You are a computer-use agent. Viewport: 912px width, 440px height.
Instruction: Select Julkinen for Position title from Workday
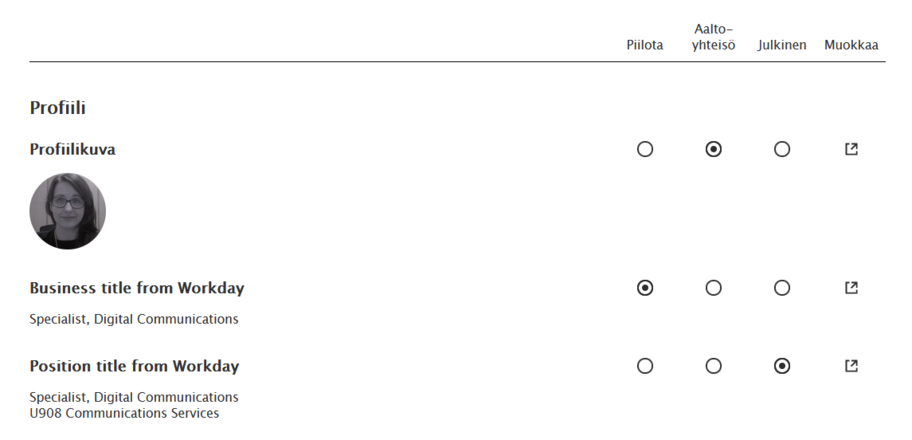782,366
